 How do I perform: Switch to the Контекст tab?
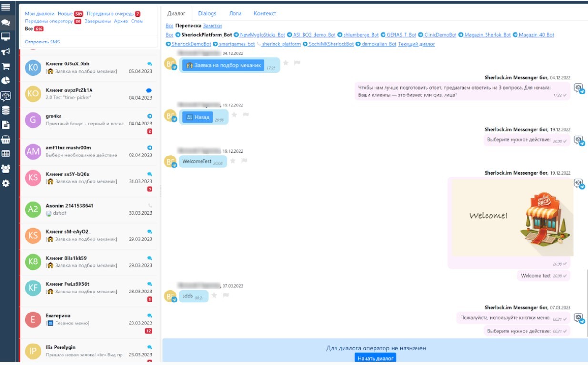tap(265, 14)
